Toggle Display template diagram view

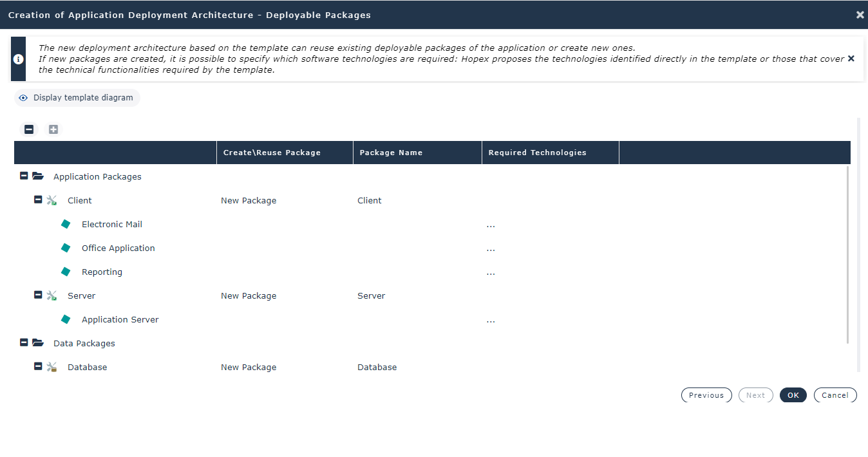(x=77, y=98)
